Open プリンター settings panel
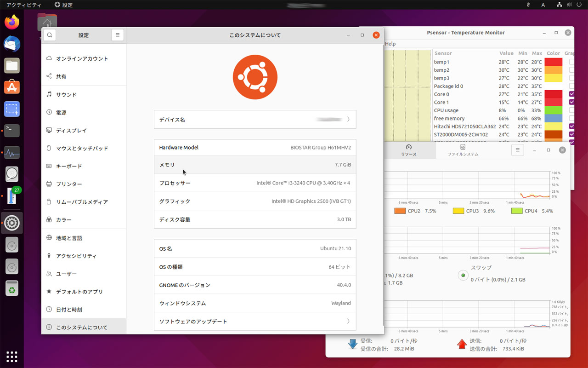Screen dimensions: 588x368 tap(84, 184)
